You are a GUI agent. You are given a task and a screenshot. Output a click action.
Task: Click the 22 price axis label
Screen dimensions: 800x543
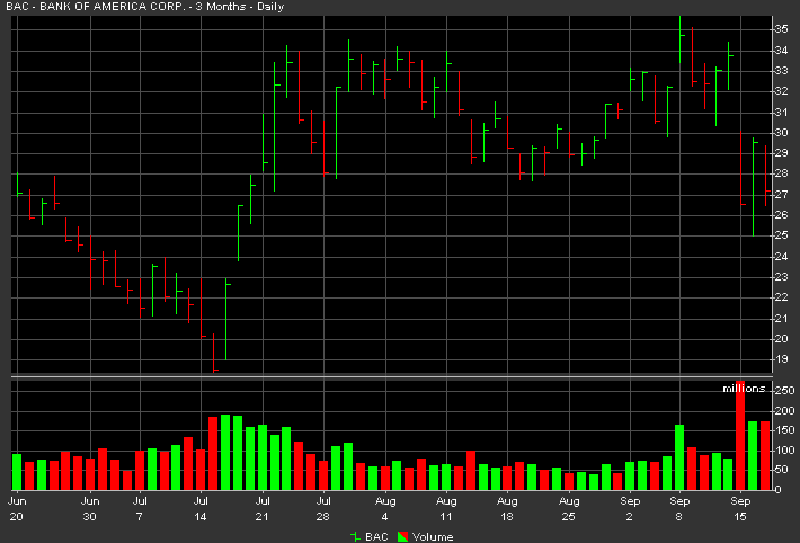click(x=781, y=298)
